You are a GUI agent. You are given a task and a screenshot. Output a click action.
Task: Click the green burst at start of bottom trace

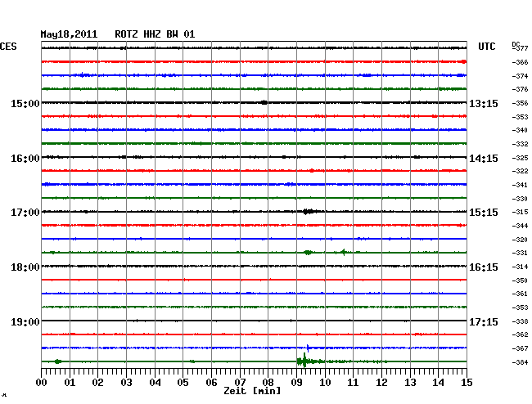pos(58,361)
